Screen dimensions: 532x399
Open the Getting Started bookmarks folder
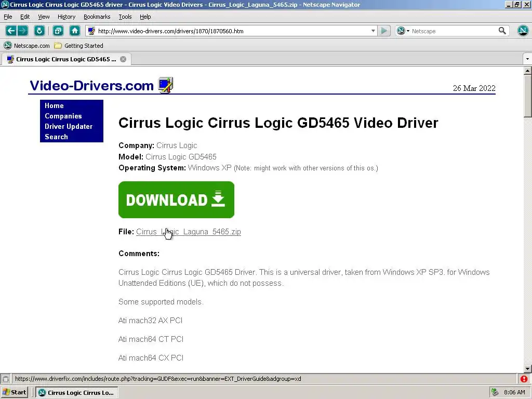click(79, 46)
